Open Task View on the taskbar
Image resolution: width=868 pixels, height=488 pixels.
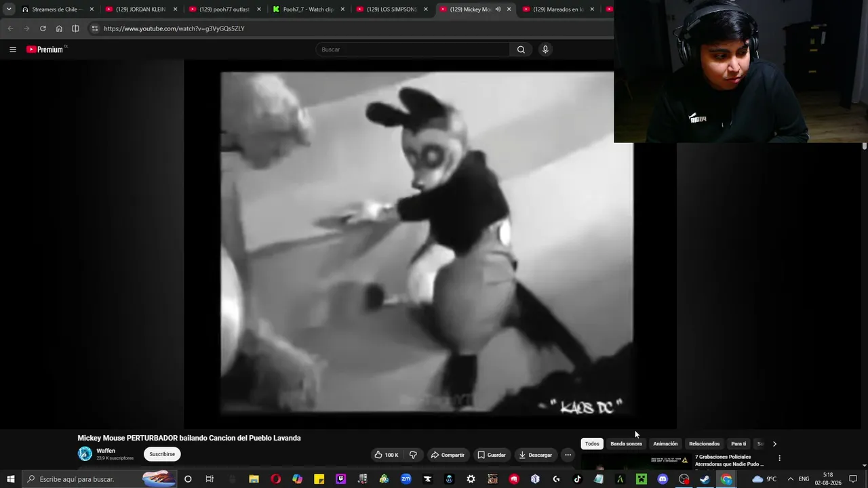[x=210, y=479]
